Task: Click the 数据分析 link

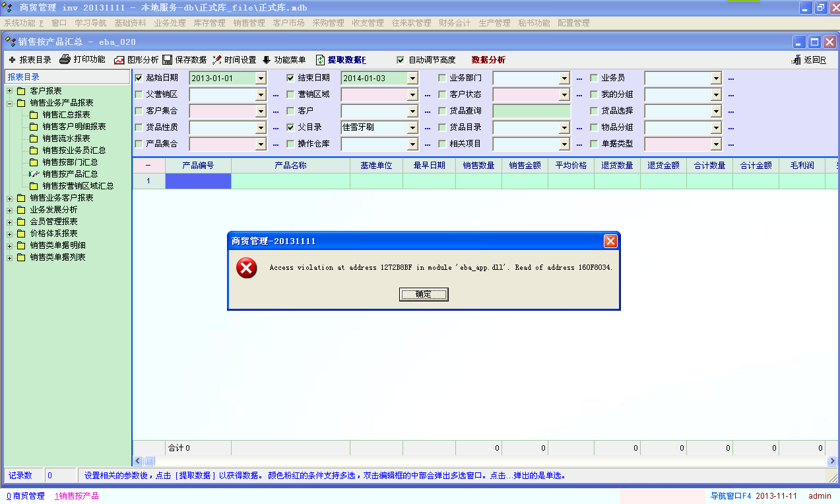Action: (x=488, y=60)
